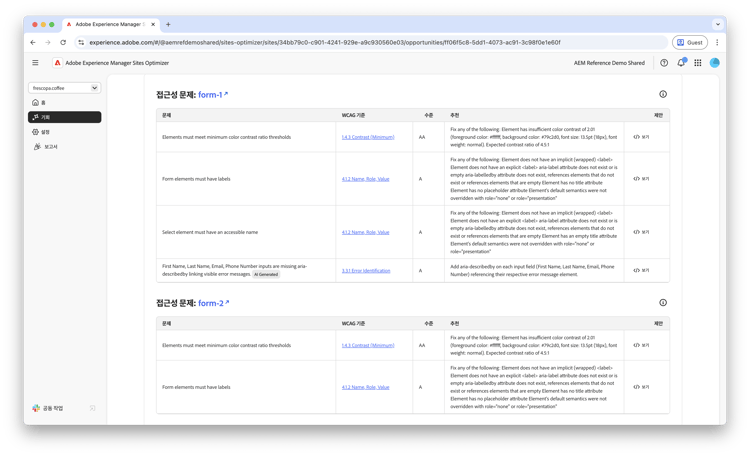Open 공동 작업 at sidebar bottom
This screenshot has width=750, height=456.
coord(48,408)
